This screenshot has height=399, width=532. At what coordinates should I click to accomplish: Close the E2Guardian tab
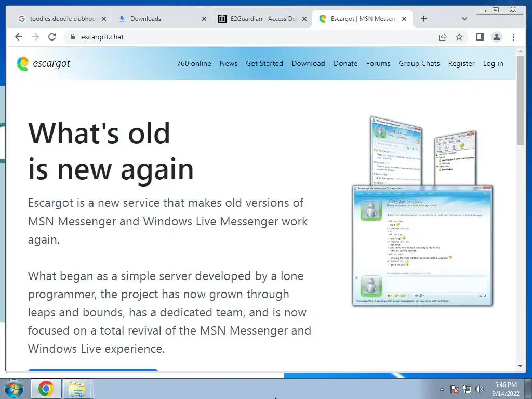304,19
